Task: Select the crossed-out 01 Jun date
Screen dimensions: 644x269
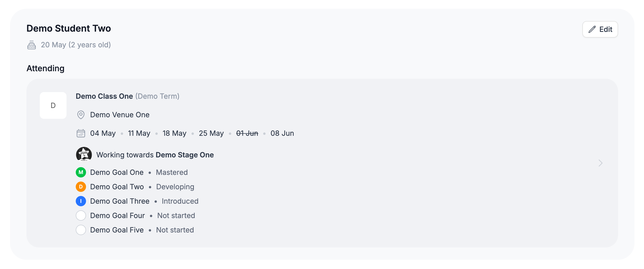Action: (247, 133)
